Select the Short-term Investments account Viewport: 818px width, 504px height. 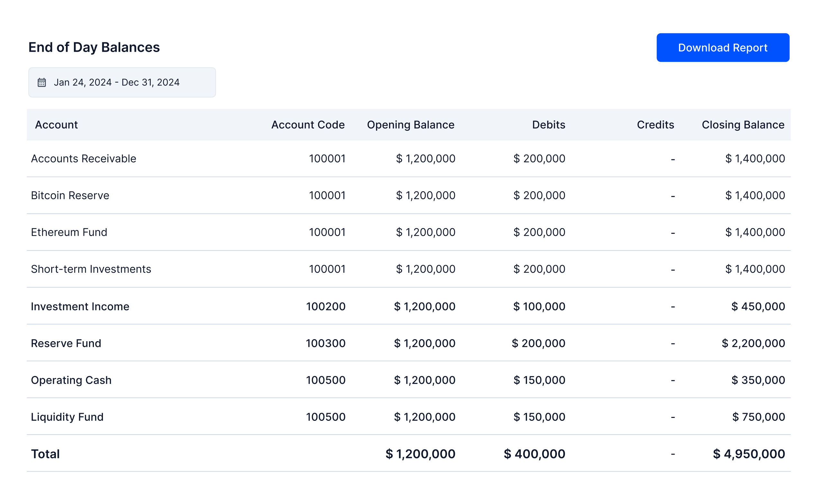[x=91, y=269]
